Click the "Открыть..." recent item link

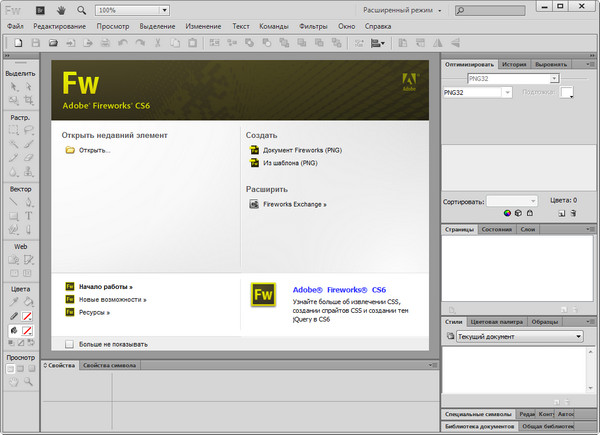(94, 150)
